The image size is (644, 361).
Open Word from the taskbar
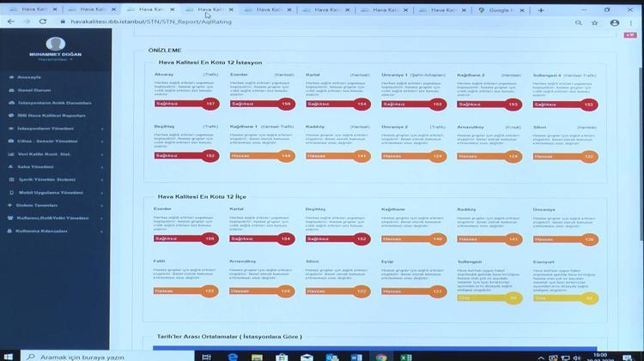click(x=356, y=357)
